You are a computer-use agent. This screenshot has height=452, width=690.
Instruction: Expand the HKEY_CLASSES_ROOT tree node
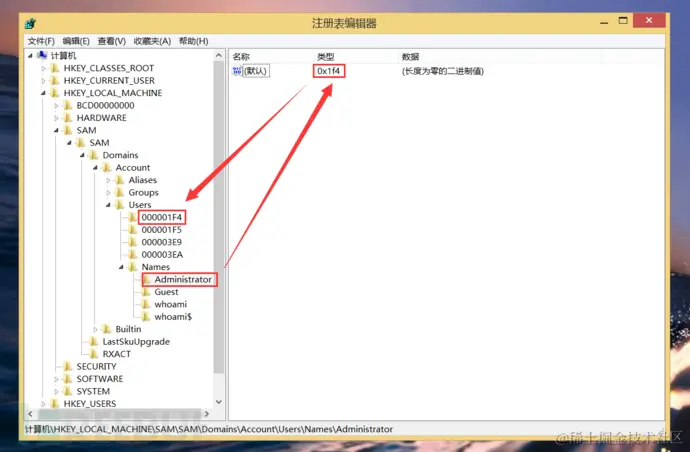[44, 69]
